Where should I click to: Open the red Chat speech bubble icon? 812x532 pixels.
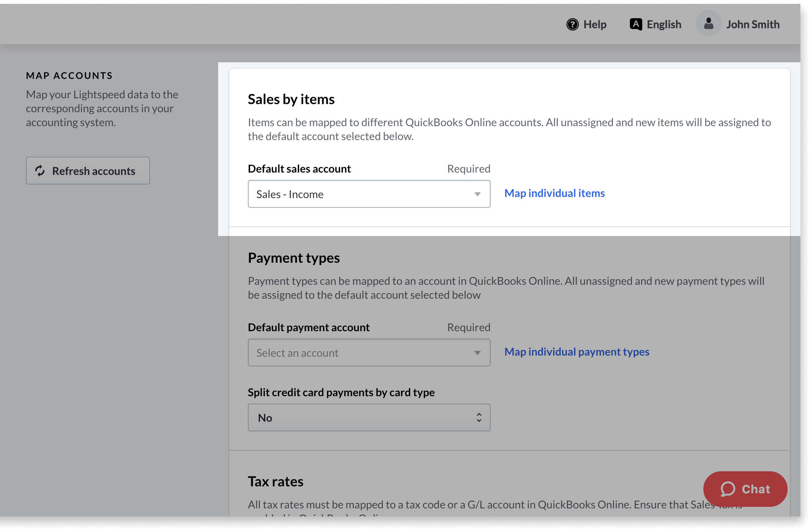click(x=728, y=489)
